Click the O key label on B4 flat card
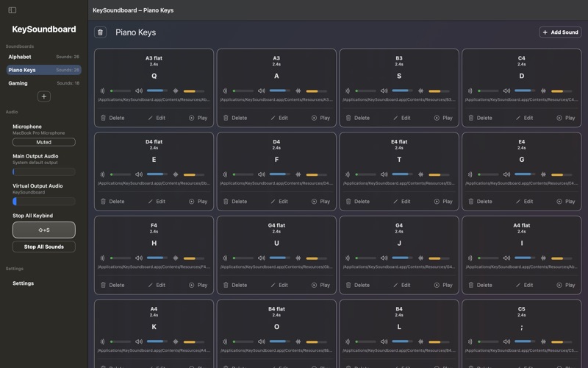This screenshot has width=588, height=368. click(x=276, y=327)
